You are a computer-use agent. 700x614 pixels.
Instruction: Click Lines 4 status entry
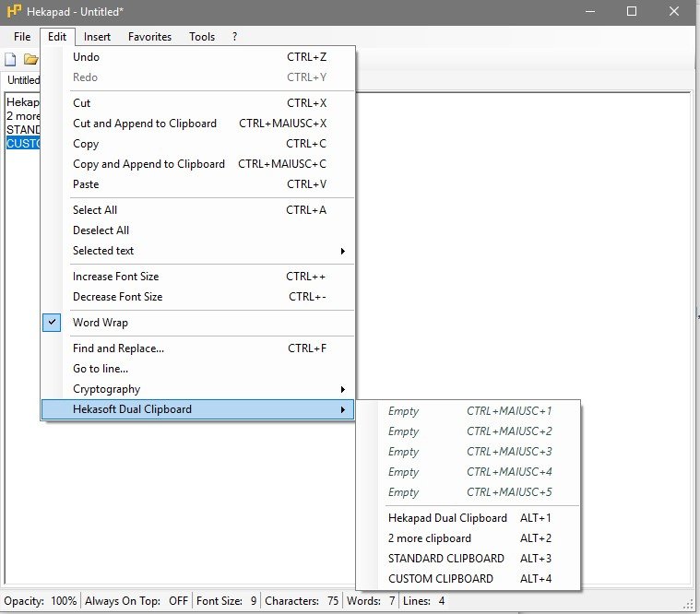click(423, 600)
